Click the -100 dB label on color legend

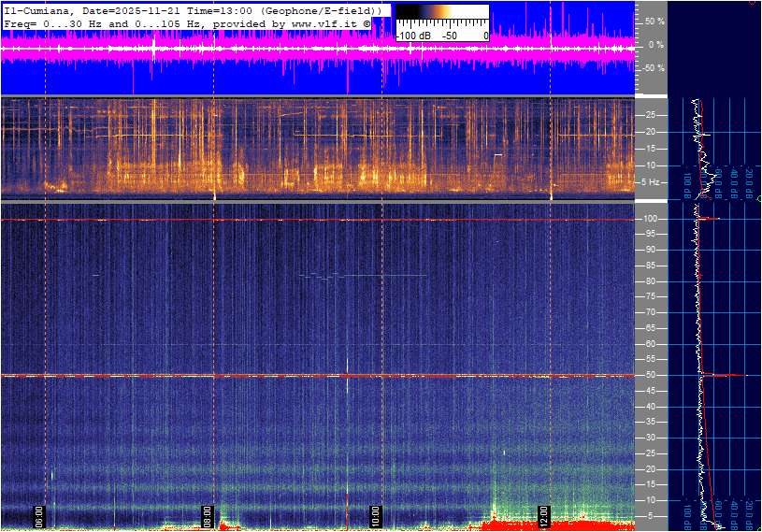click(x=412, y=36)
